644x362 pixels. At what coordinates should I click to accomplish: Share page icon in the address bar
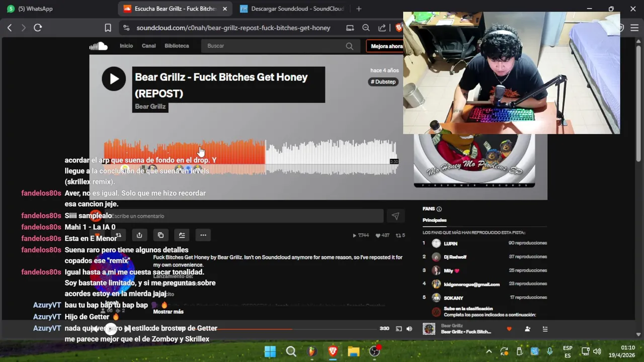(382, 28)
